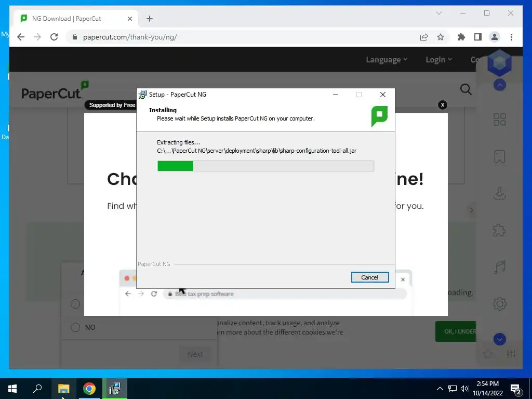This screenshot has height=399, width=532.
Task: Accept cookies with OK, I UNDERSTAND button
Action: [x=456, y=331]
